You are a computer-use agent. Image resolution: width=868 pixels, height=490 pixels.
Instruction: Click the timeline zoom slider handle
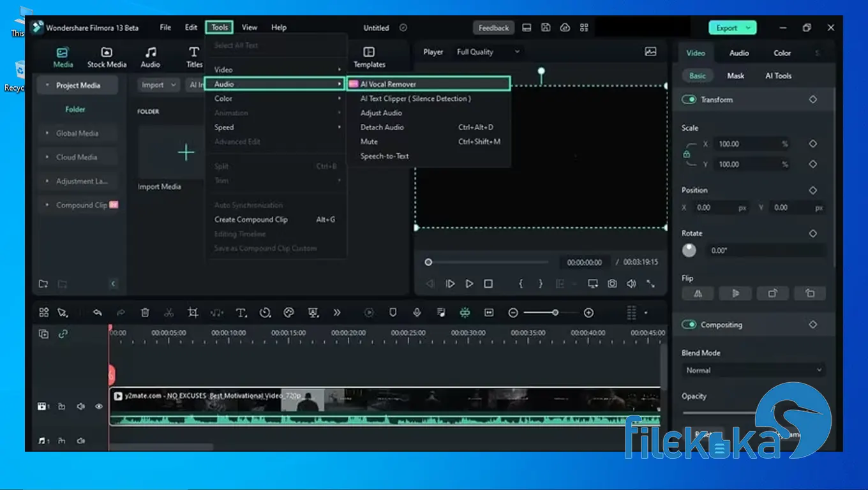tap(555, 313)
